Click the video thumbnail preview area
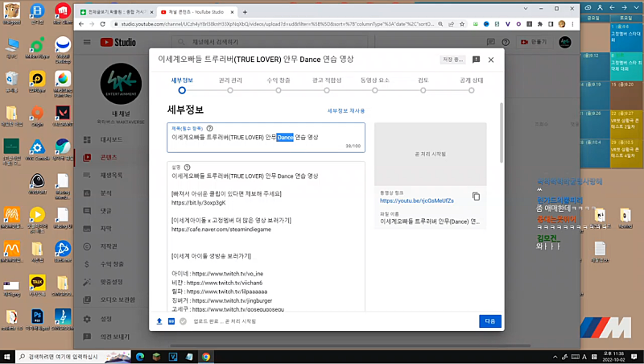644x364 pixels. [430, 153]
